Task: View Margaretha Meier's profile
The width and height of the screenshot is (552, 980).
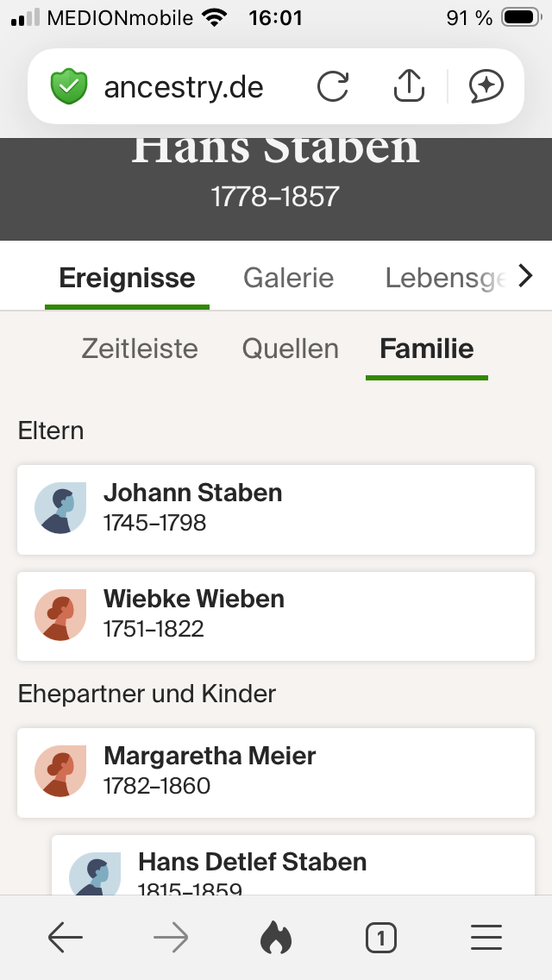Action: 276,773
